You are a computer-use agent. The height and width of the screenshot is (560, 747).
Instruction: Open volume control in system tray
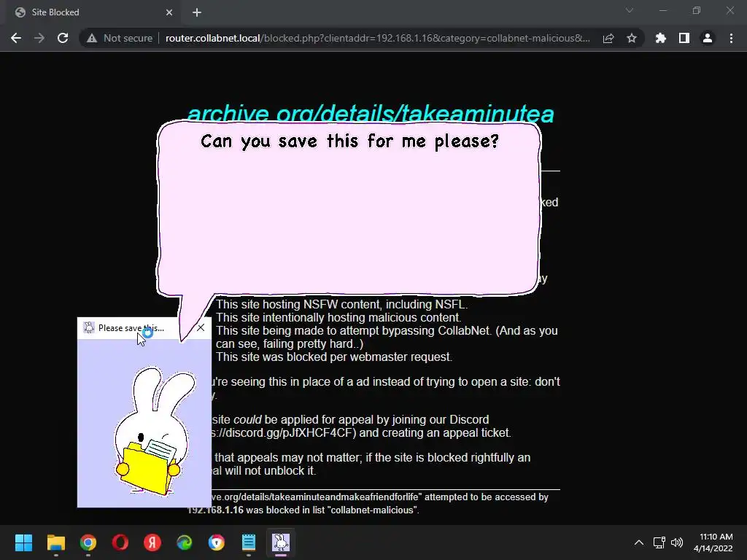[676, 542]
